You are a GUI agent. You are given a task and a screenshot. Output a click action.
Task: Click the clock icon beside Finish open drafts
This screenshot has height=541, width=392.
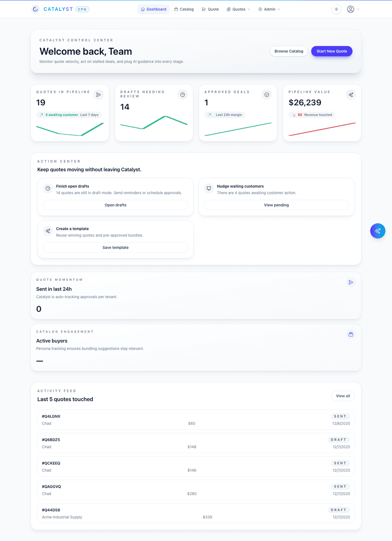pos(48,188)
